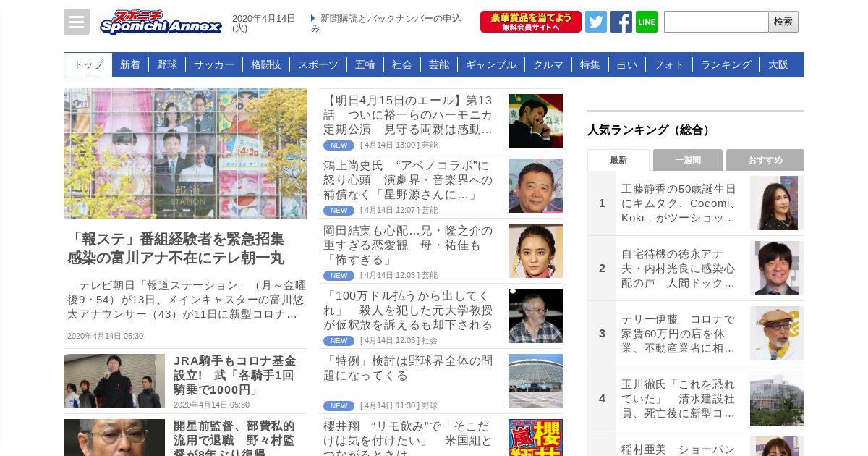Click the 鴻上尚史 portrait thumbnail
Viewport: 868px width, 456px height.
click(535, 186)
